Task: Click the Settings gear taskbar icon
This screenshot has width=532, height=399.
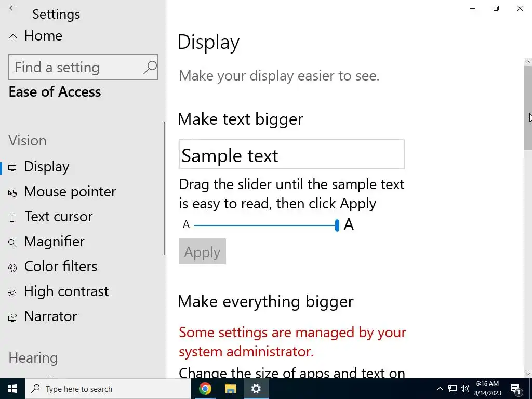Action: pyautogui.click(x=256, y=389)
